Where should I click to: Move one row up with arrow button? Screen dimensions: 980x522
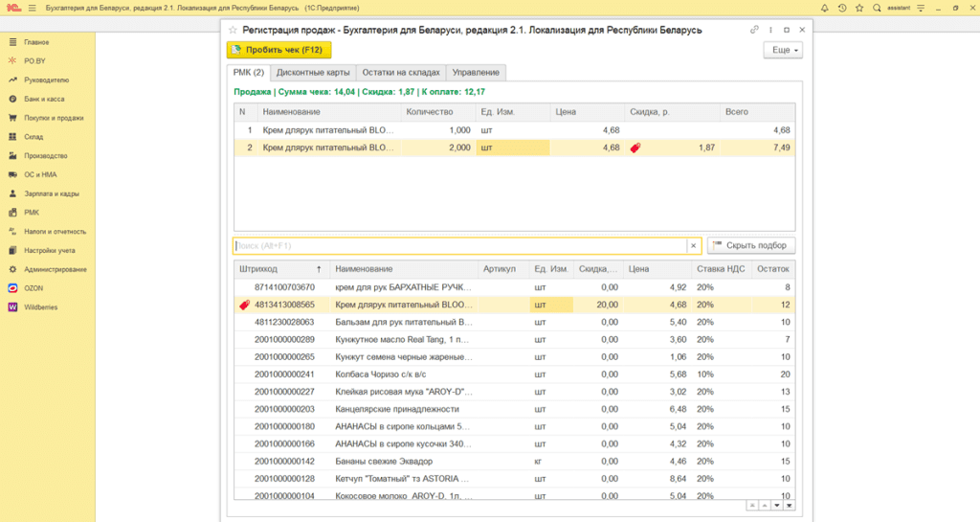[x=765, y=506]
